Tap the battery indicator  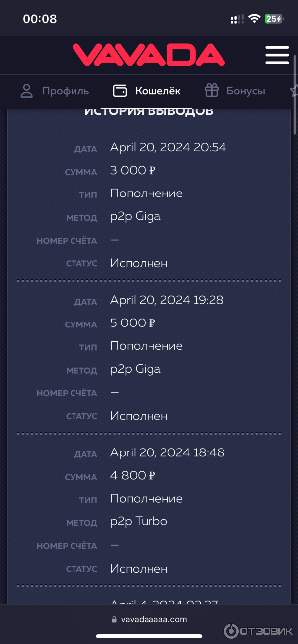pyautogui.click(x=274, y=19)
